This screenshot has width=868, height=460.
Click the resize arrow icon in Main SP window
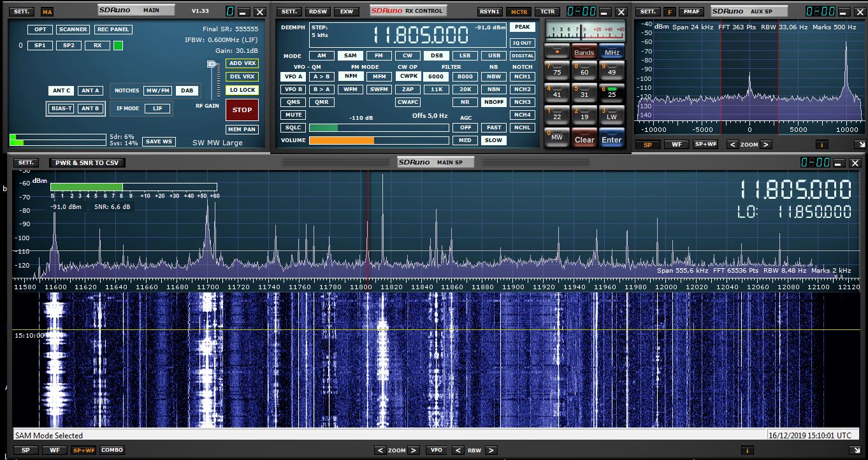pyautogui.click(x=856, y=450)
